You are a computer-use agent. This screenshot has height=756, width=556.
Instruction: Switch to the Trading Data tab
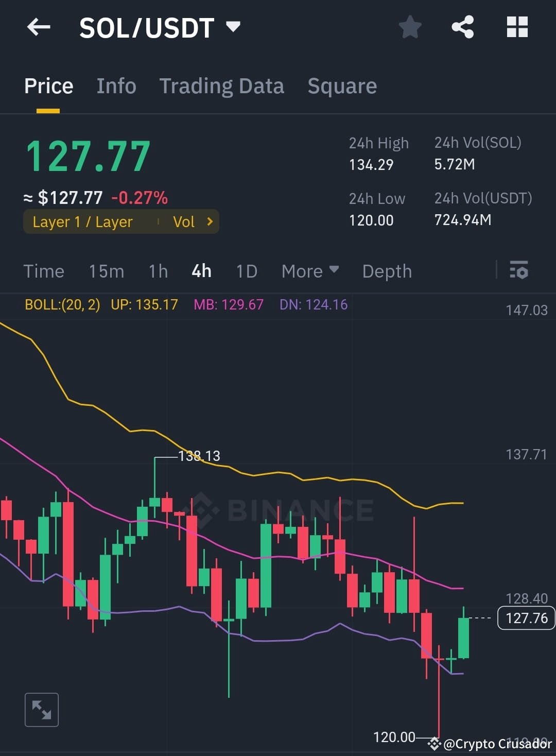[x=222, y=85]
